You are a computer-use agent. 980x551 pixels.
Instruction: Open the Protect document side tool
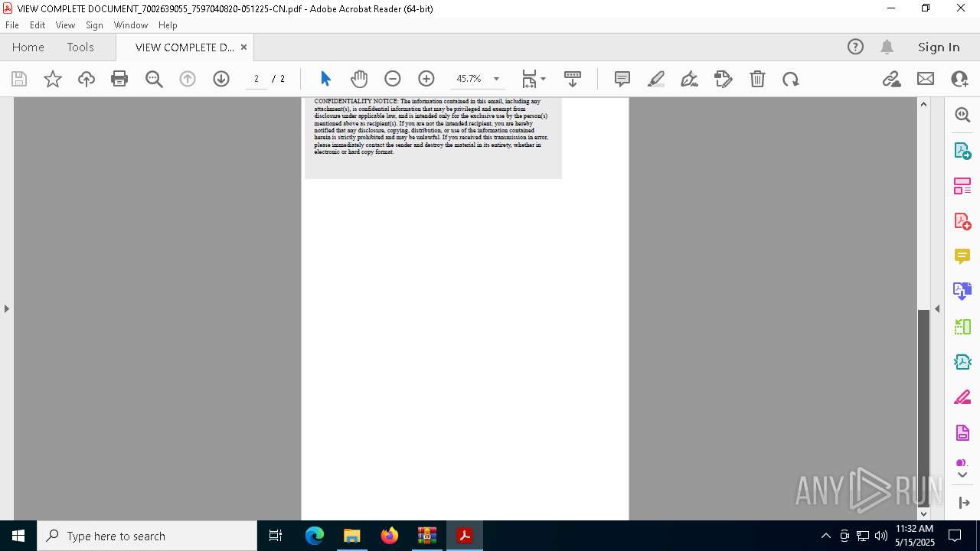962,433
